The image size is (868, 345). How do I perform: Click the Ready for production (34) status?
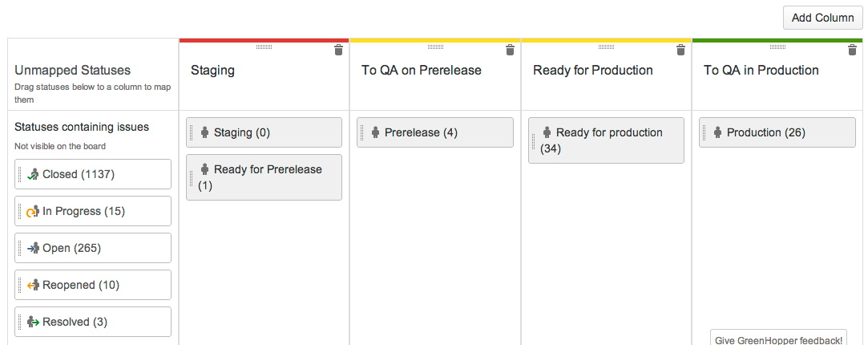coord(607,140)
